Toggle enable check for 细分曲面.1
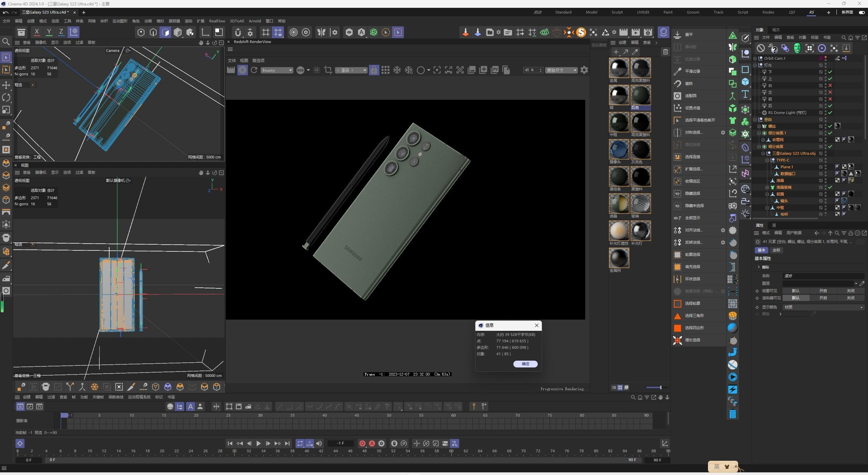This screenshot has width=868, height=475. coord(830,133)
